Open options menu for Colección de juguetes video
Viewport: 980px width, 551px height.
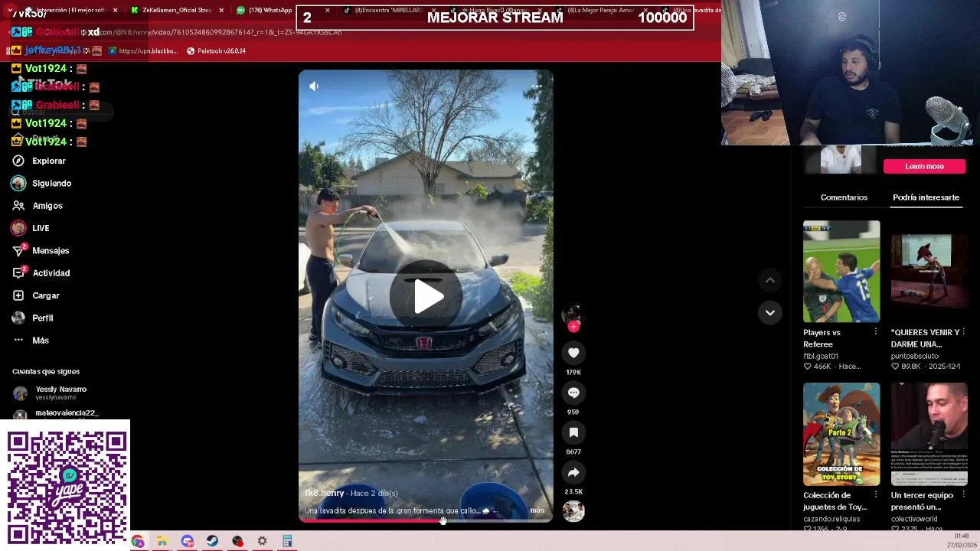[876, 495]
